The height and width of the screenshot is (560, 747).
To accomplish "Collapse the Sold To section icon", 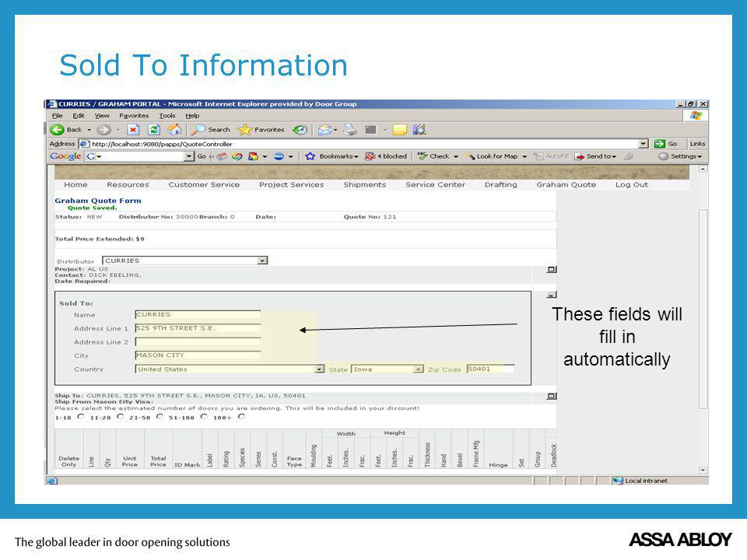I will click(551, 295).
